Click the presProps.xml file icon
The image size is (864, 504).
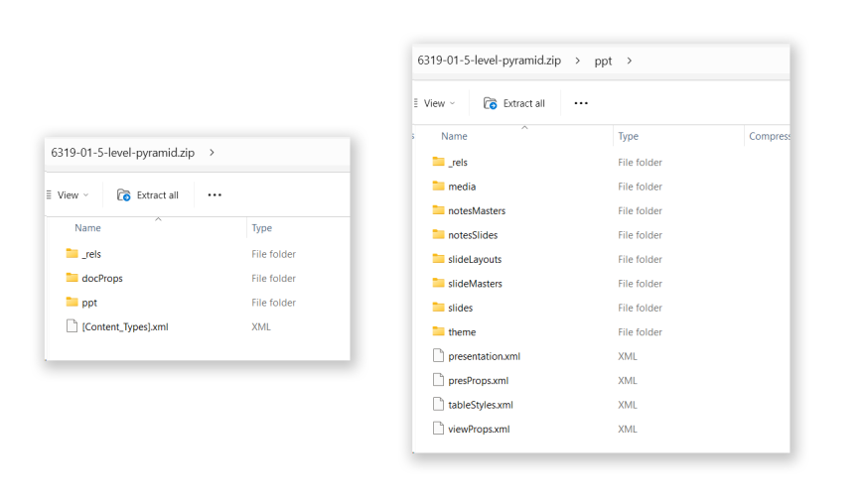click(438, 380)
